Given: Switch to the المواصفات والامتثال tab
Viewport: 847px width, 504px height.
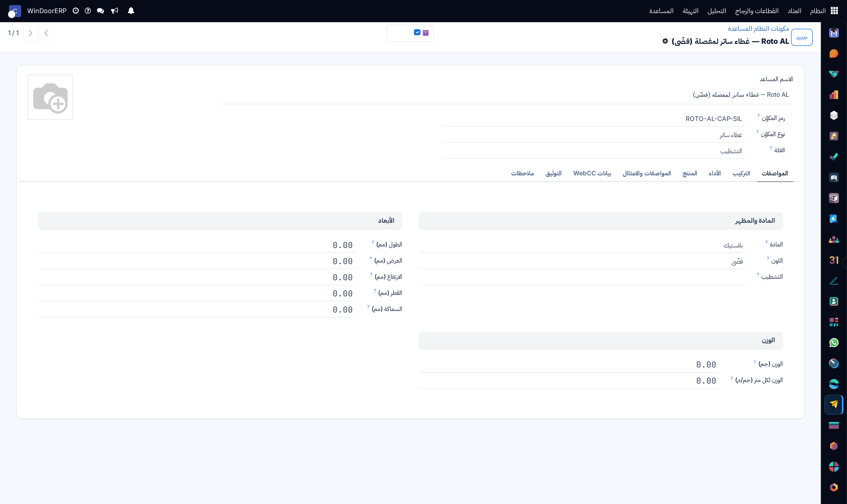Looking at the screenshot, I should 647,173.
